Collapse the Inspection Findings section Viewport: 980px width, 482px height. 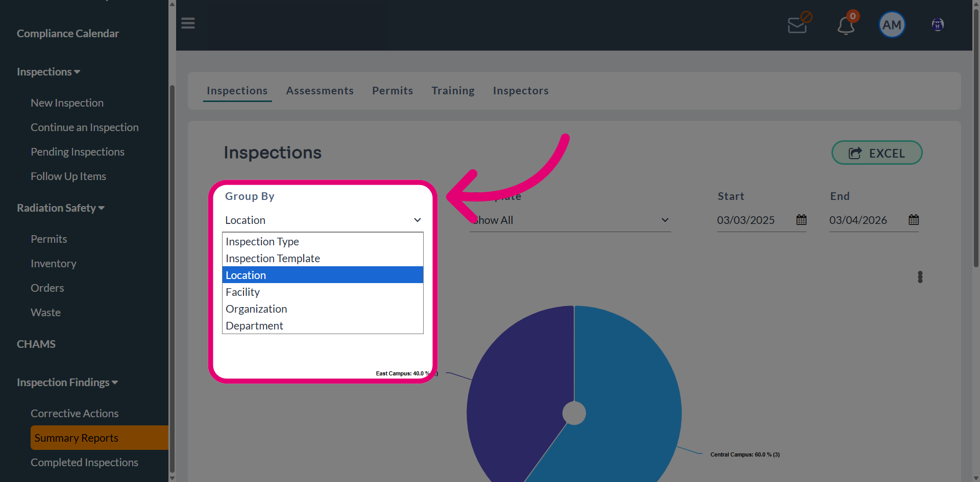tap(67, 383)
